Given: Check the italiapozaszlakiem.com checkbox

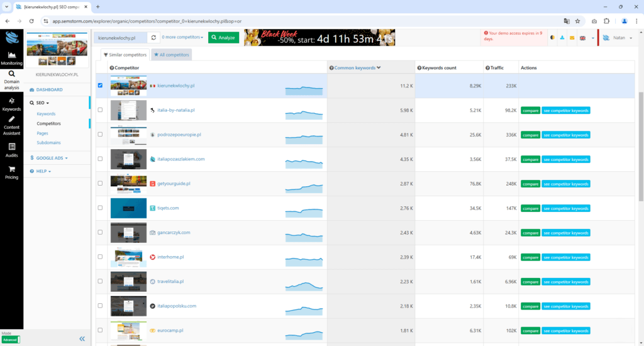Looking at the screenshot, I should (100, 159).
